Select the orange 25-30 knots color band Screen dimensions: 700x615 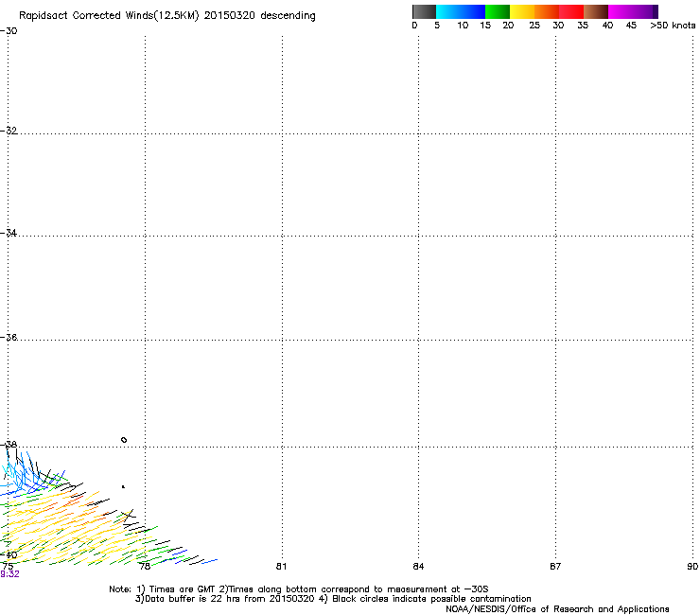(547, 11)
